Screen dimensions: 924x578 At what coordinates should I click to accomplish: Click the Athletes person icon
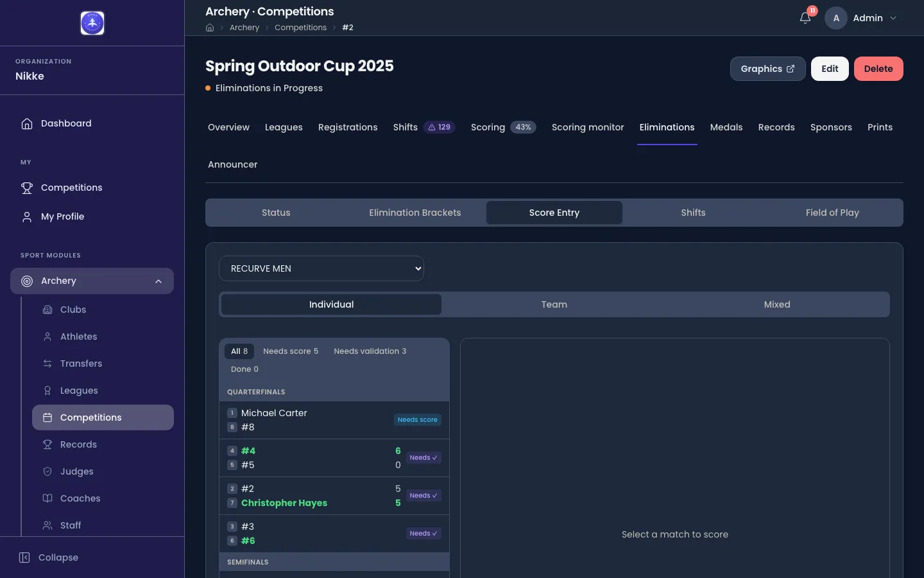[47, 337]
